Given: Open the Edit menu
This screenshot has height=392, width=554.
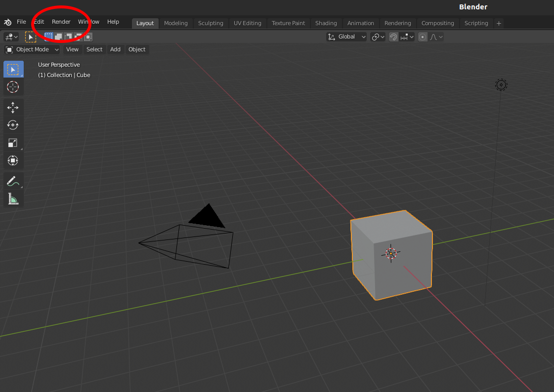Looking at the screenshot, I should (39, 22).
